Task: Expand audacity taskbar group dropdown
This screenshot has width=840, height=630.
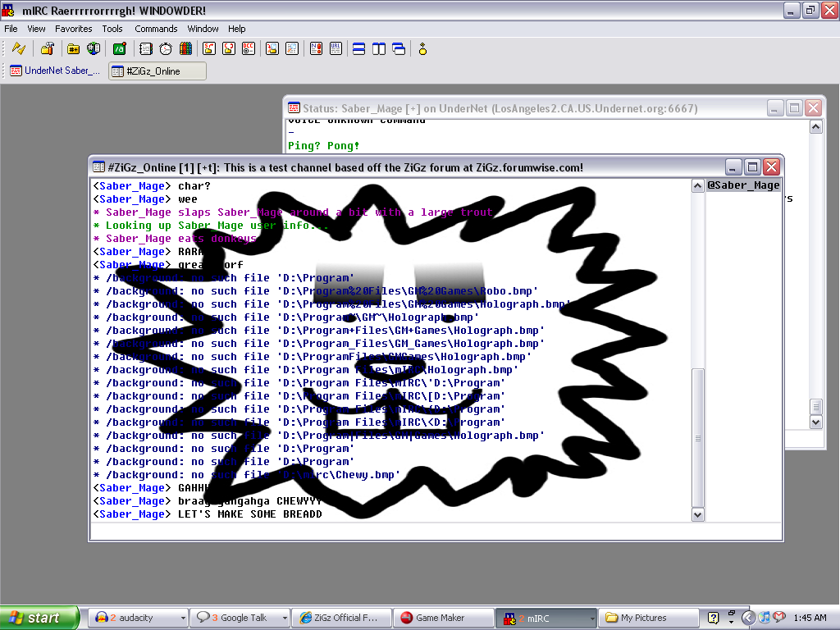Action: coord(183,618)
